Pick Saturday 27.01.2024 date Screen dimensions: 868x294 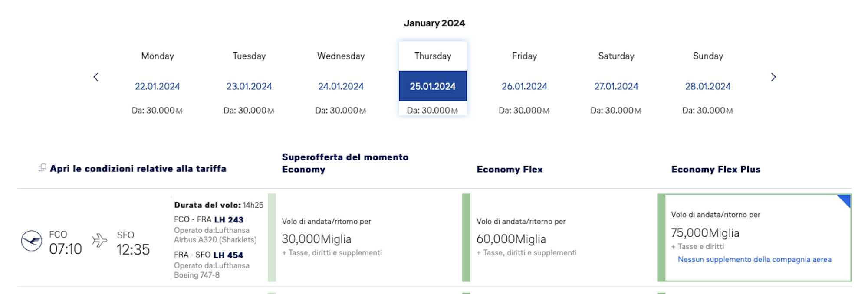coord(616,86)
